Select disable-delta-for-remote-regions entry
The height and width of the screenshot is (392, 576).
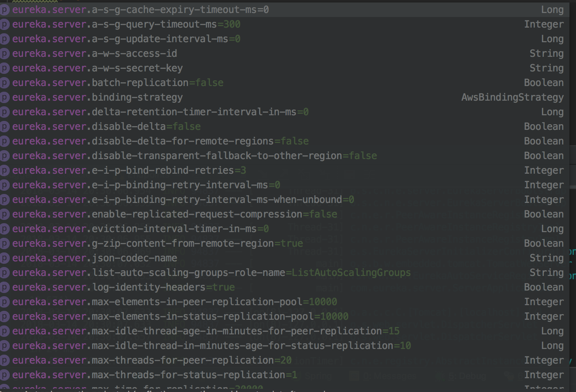(x=160, y=141)
